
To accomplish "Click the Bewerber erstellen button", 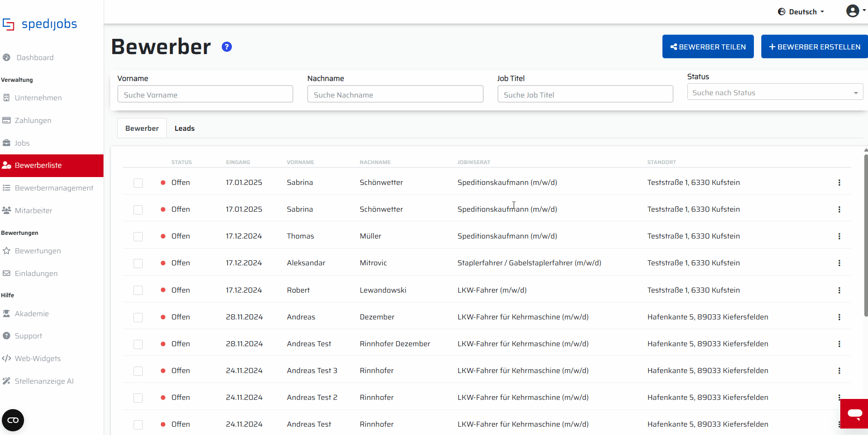I will tap(814, 47).
